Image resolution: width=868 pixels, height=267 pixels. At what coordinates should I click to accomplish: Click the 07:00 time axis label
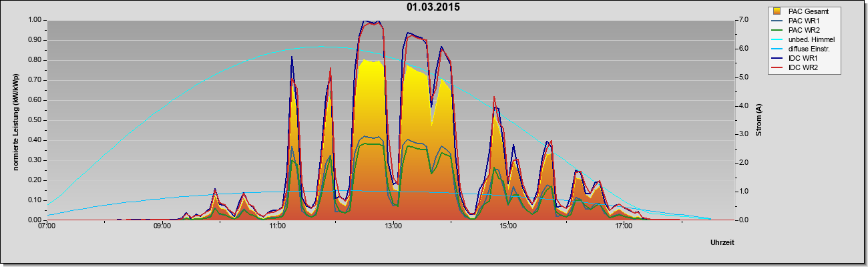(47, 227)
